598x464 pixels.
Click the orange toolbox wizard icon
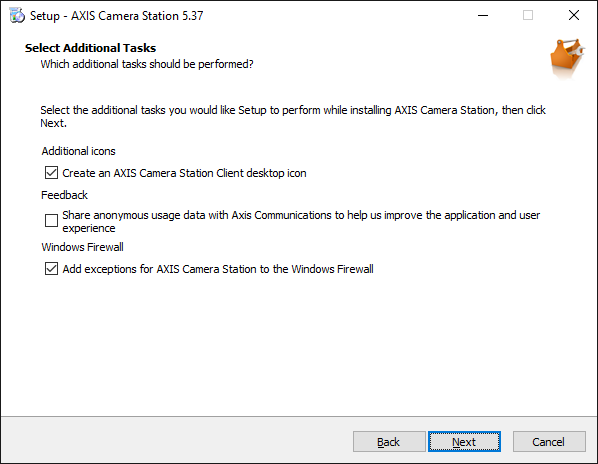tap(567, 56)
